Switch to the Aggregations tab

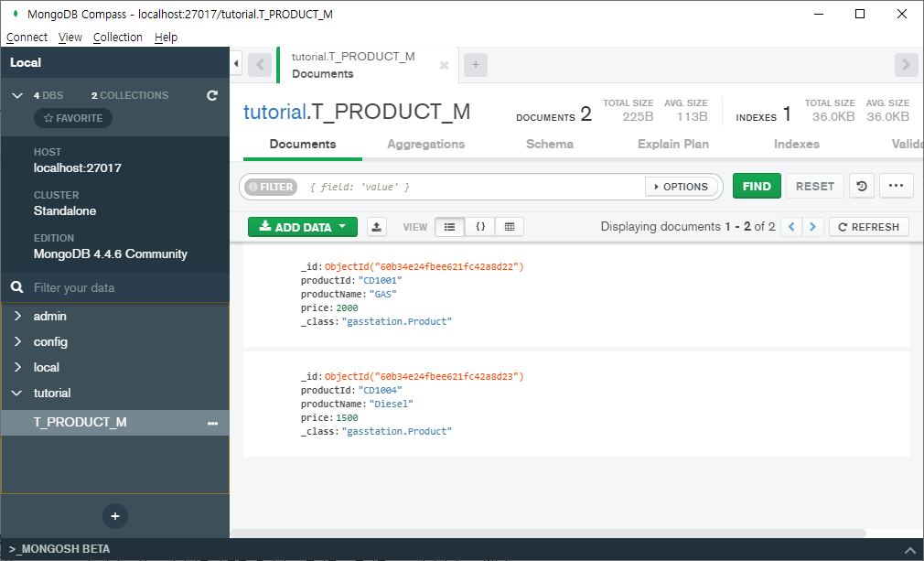[x=425, y=144]
